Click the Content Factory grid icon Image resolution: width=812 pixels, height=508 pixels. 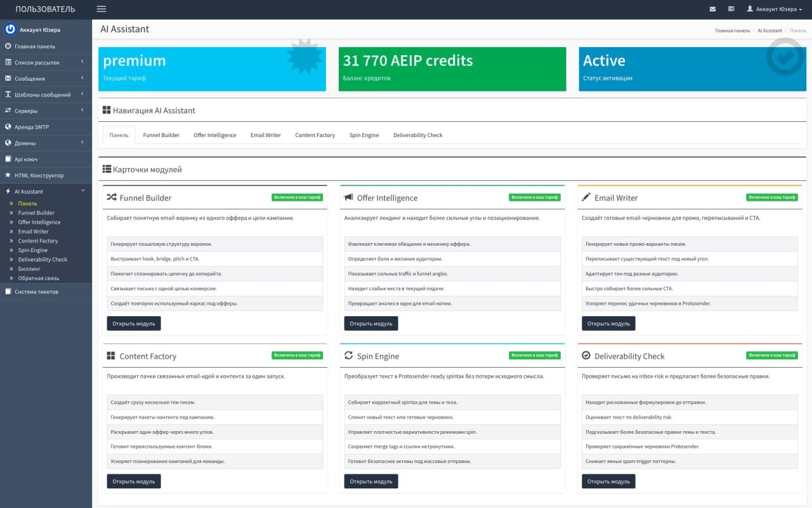tap(111, 356)
